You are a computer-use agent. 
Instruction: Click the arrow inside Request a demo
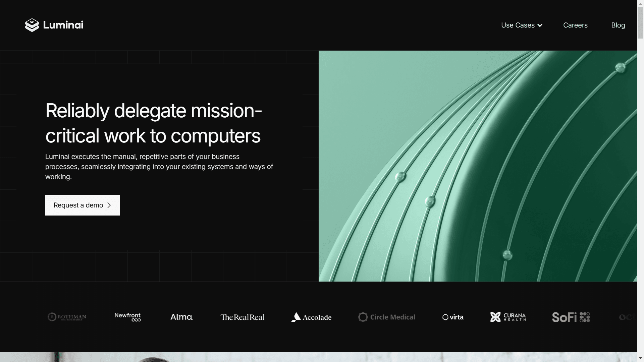click(x=109, y=205)
